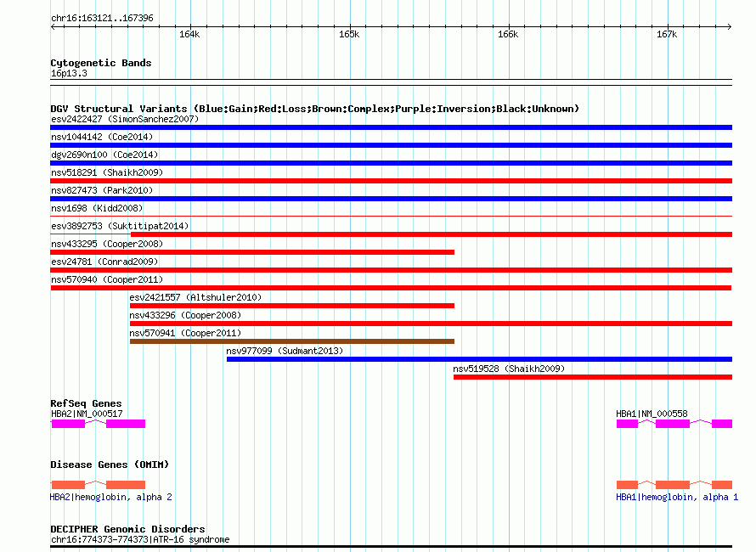This screenshot has width=756, height=552.
Task: Click the blue gain bar of nsv977099
Action: 479,359
